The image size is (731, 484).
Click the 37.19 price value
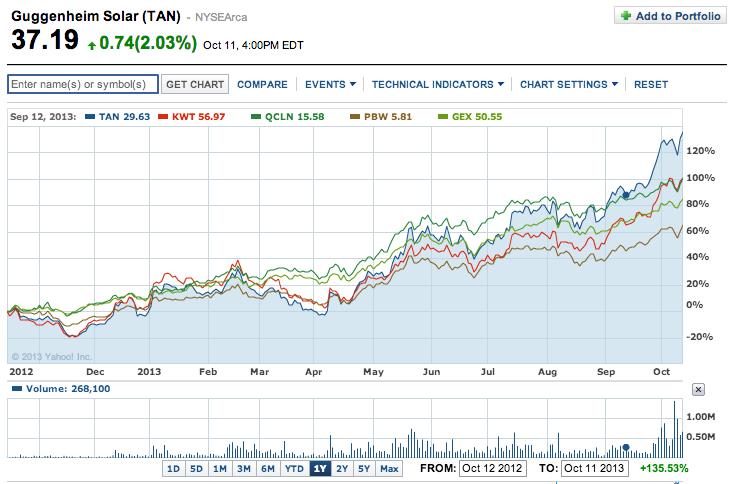pyautogui.click(x=45, y=40)
